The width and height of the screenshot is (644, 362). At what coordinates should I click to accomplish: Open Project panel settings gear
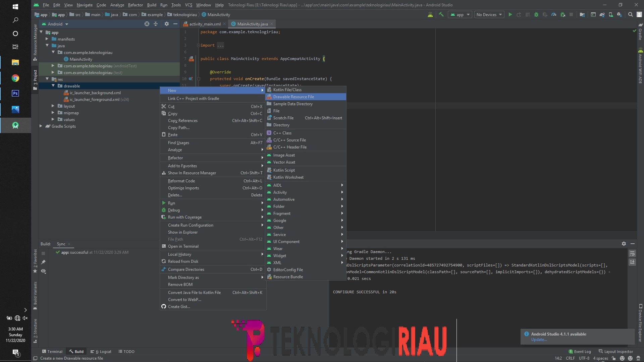(167, 24)
